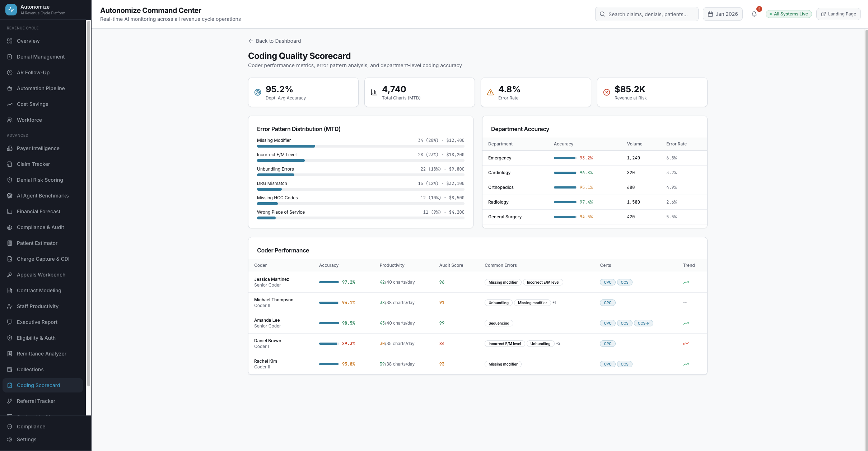
Task: Click the Emergency department accuracy bar
Action: [565, 158]
